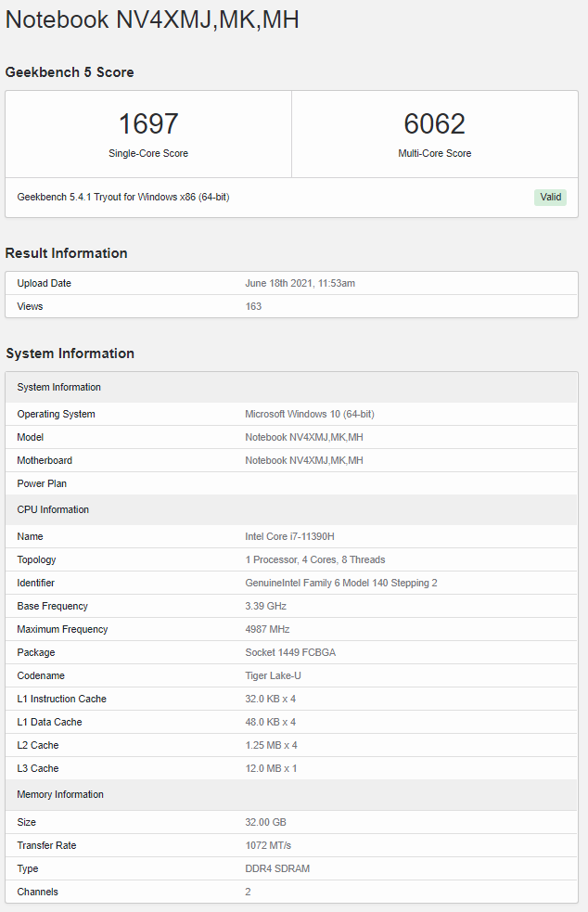Click the multi-core score 6062

click(x=434, y=124)
